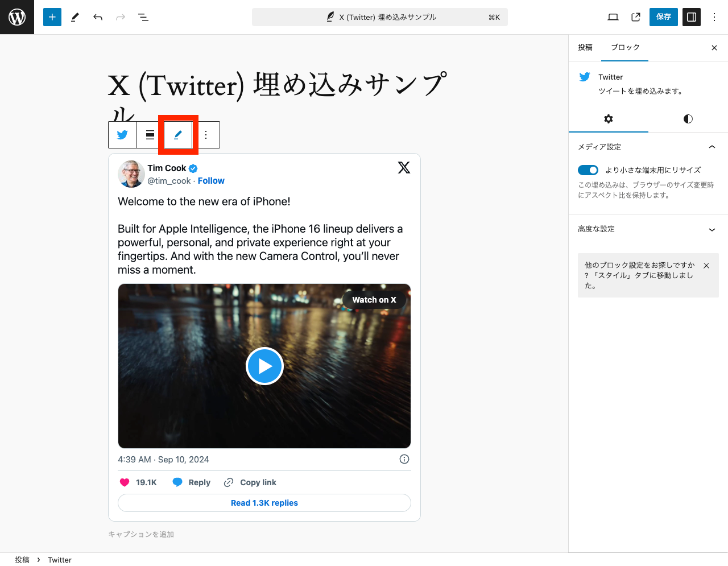Image resolution: width=728 pixels, height=566 pixels.
Task: Click the @tim_cook handle
Action: pyautogui.click(x=169, y=181)
